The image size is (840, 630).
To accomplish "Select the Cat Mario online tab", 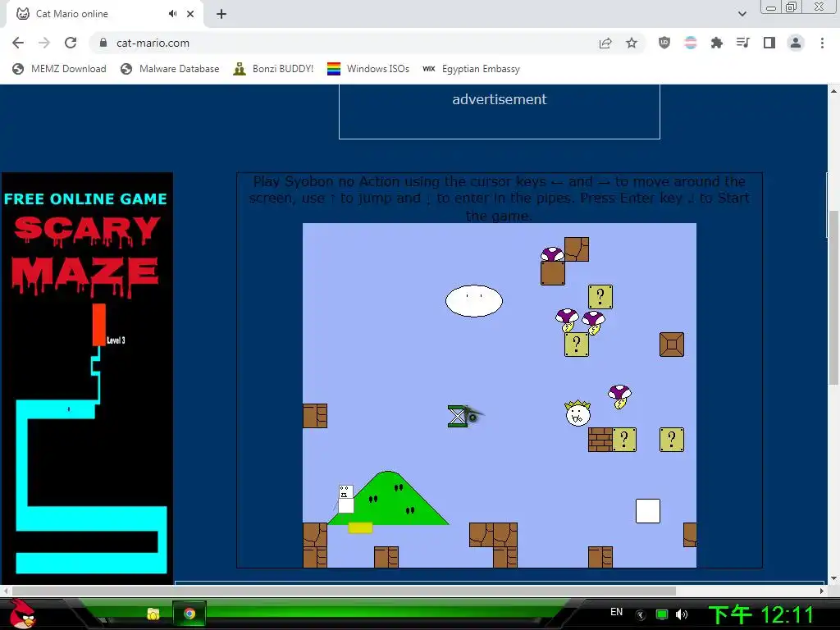I will coord(104,14).
